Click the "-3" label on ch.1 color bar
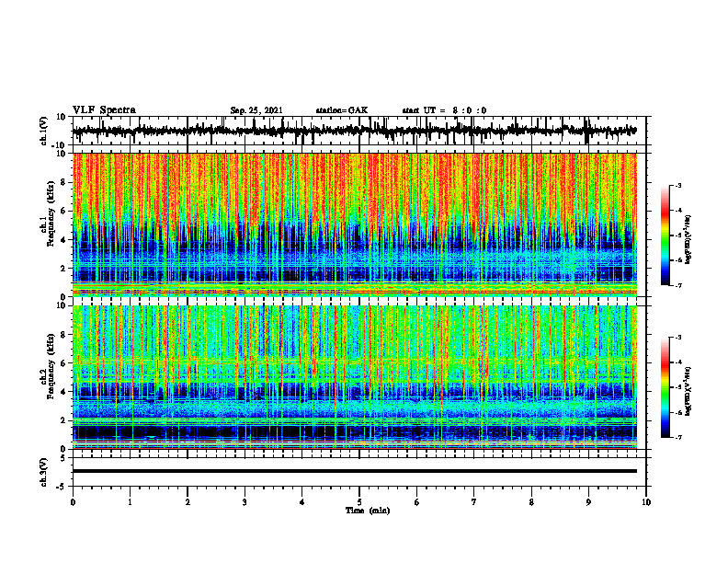 point(677,186)
